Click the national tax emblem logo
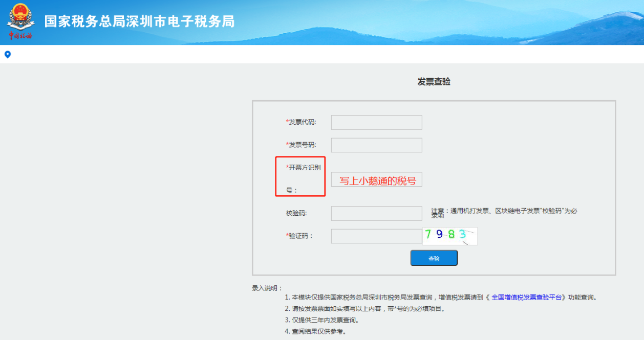This screenshot has height=340, width=644. [x=20, y=21]
